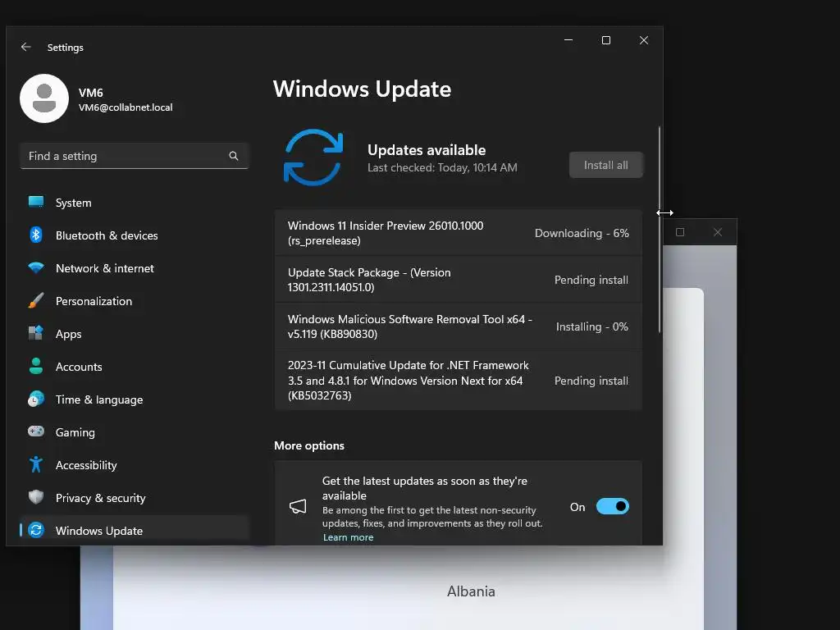Click the Windows Update sync icon in sidebar

pos(36,531)
